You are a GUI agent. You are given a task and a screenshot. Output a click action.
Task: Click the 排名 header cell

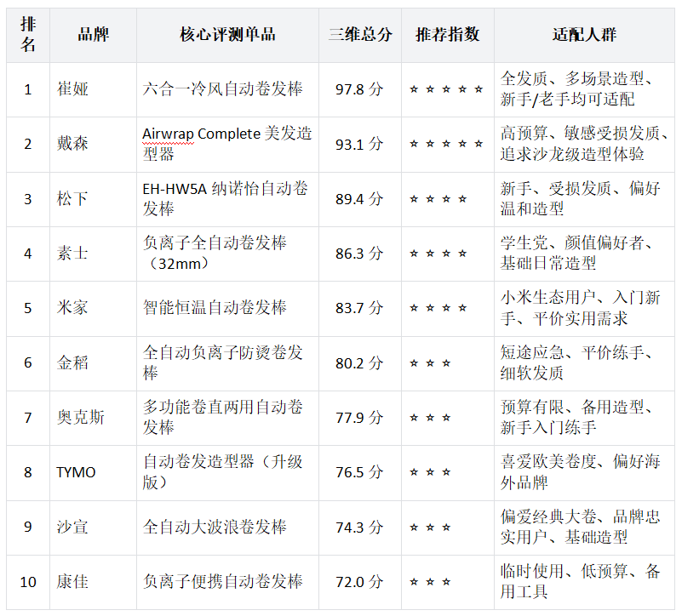(x=28, y=35)
